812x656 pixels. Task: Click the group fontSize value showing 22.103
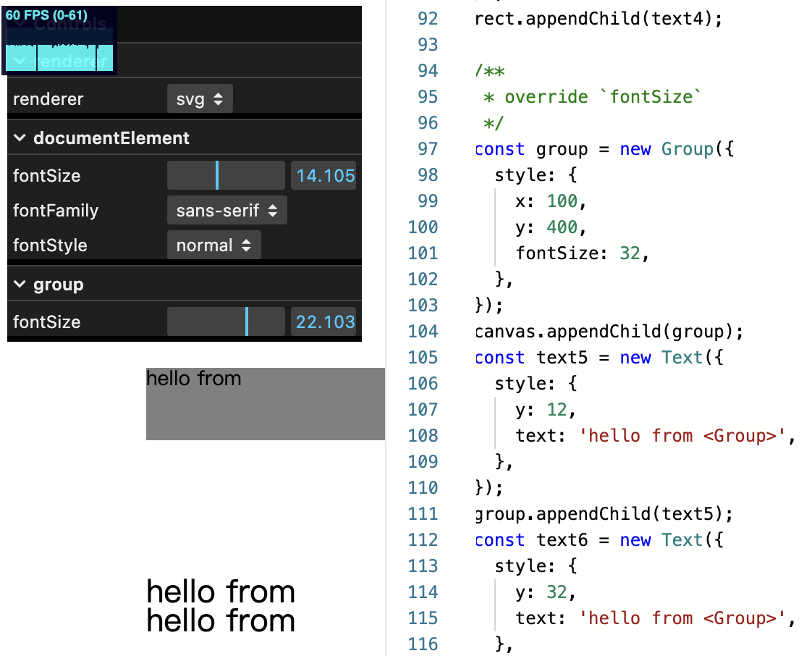point(323,321)
